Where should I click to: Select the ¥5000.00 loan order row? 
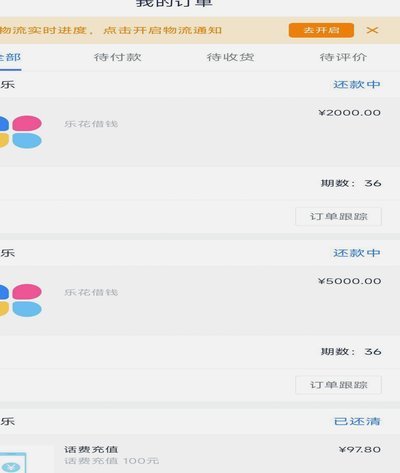click(200, 300)
